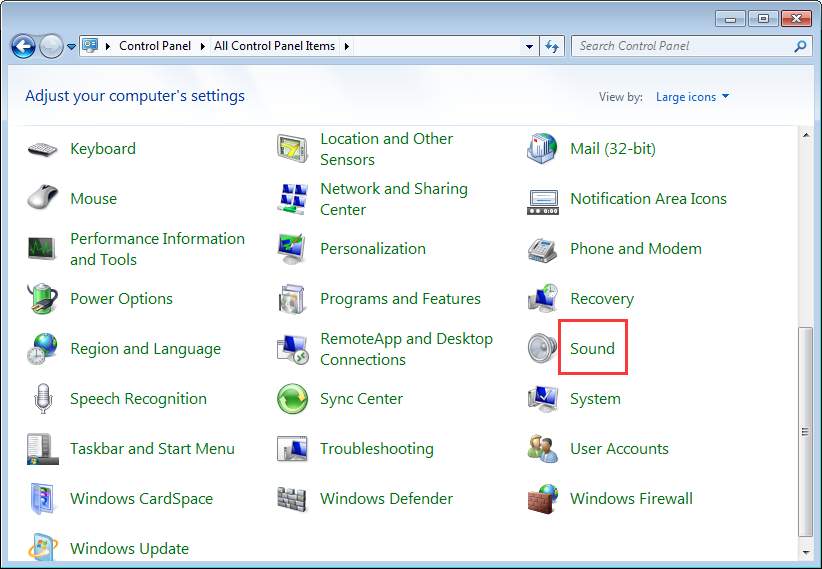Viewport: 822px width, 569px height.
Task: Open the recent pages dropdown beside Forward
Action: tap(72, 47)
